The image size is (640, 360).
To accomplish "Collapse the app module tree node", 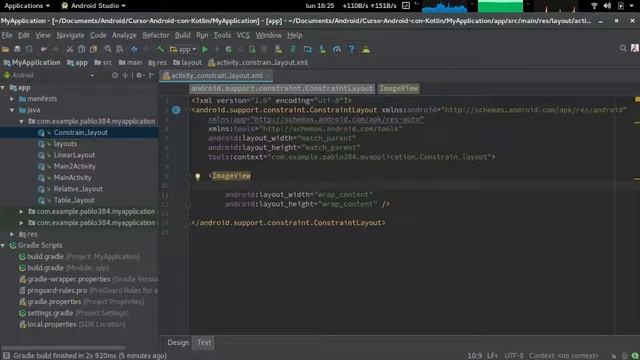I will 3,87.
